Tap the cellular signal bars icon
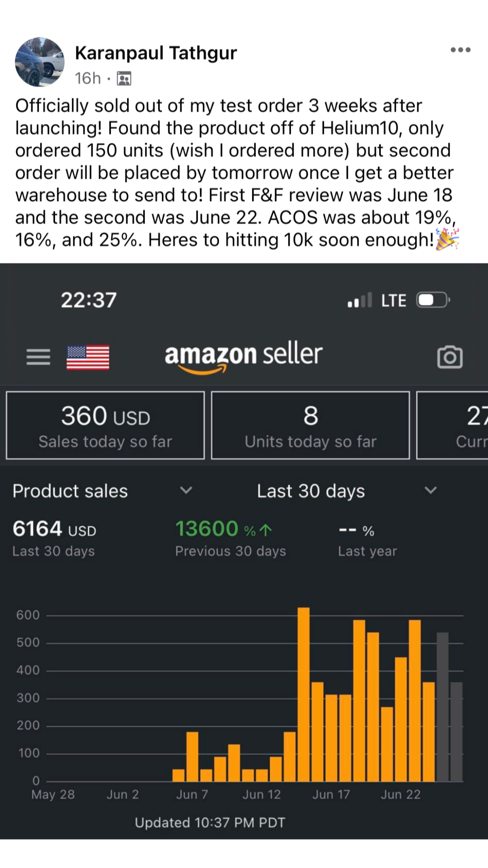 coord(359,300)
